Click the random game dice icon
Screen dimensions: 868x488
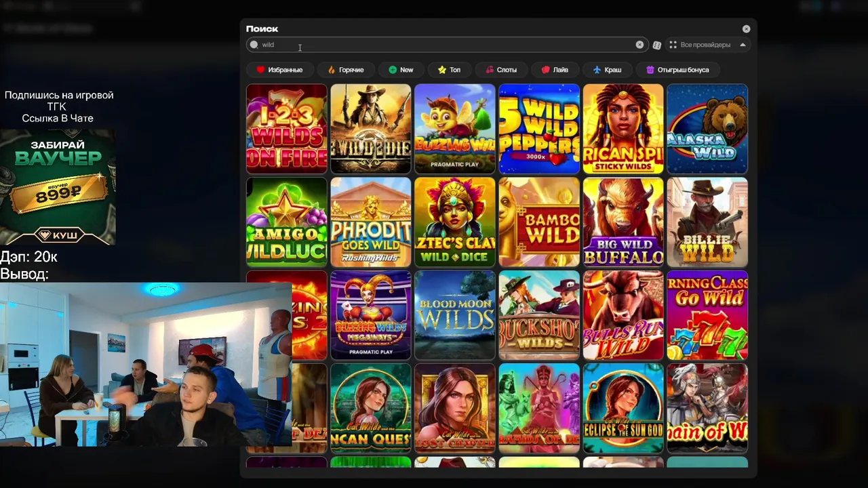pos(656,45)
